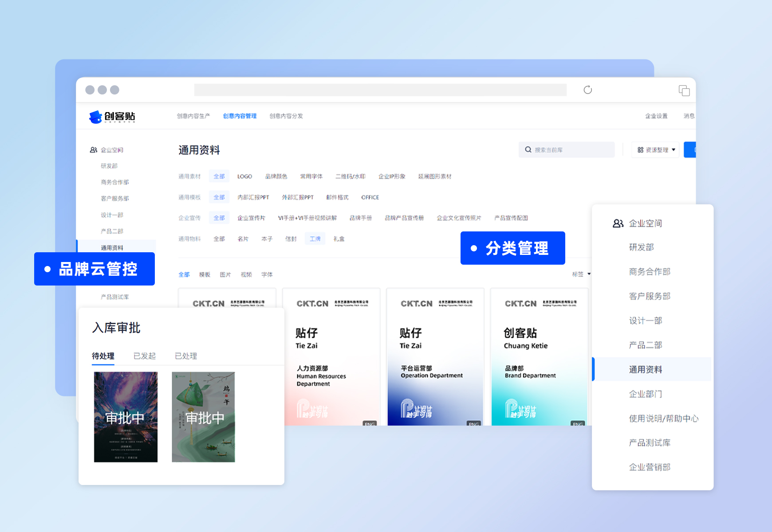Click the search magnifier icon
This screenshot has height=532, width=772.
pyautogui.click(x=528, y=150)
